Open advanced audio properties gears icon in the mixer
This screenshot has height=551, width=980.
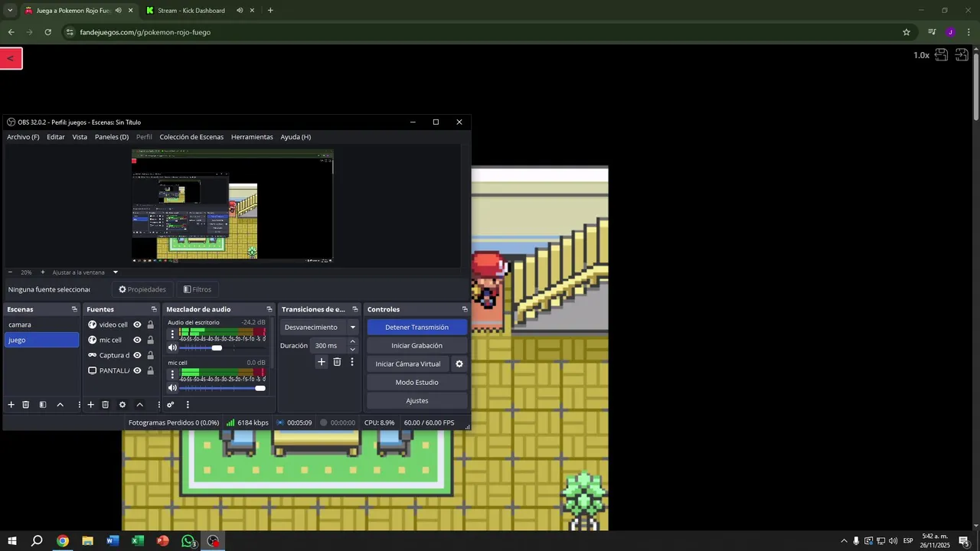point(171,405)
